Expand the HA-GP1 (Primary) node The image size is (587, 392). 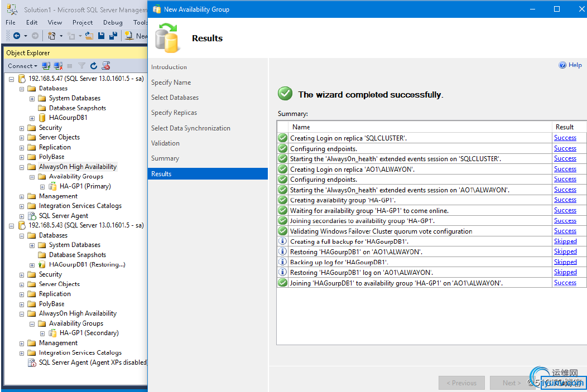(x=42, y=187)
